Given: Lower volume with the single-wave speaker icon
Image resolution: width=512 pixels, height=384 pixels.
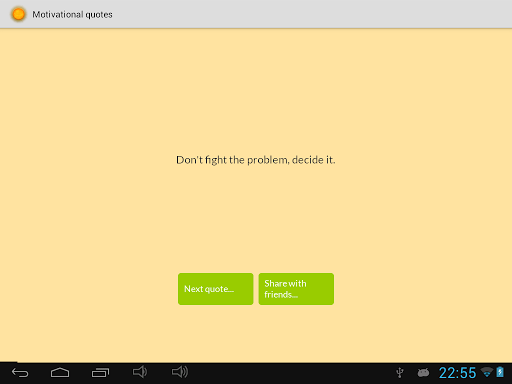Looking at the screenshot, I should pyautogui.click(x=140, y=372).
